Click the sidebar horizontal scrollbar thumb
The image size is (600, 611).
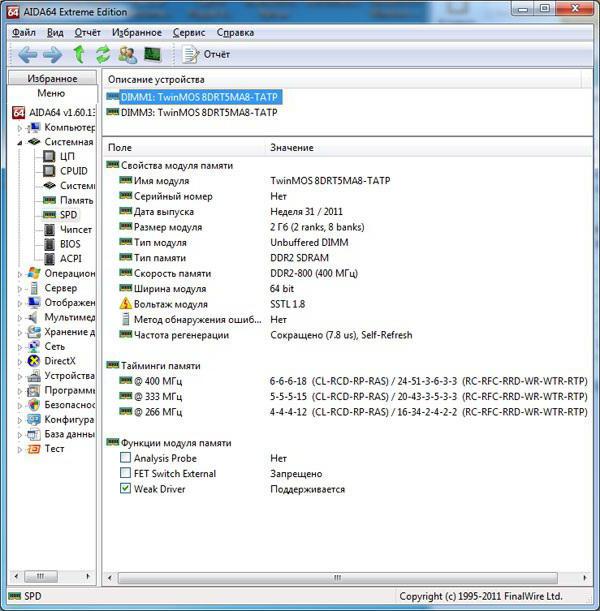pyautogui.click(x=41, y=576)
